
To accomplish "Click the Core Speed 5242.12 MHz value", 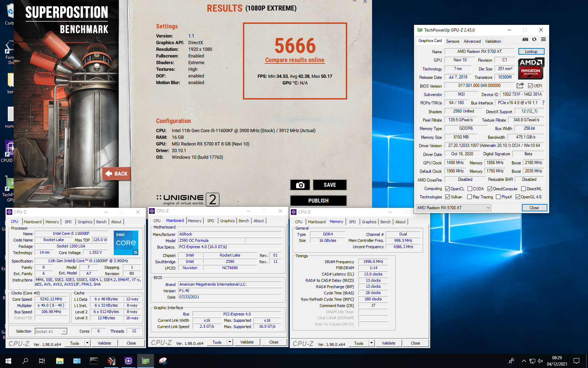I will (51, 299).
